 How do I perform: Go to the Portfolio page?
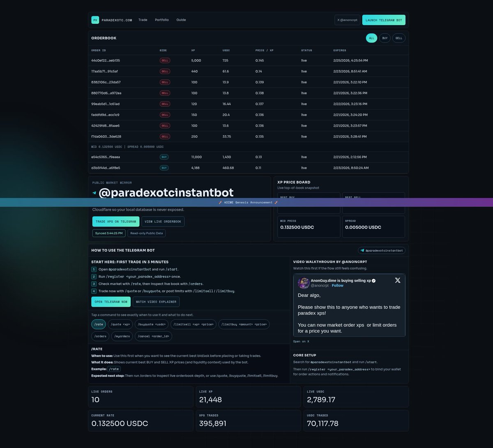click(x=161, y=20)
